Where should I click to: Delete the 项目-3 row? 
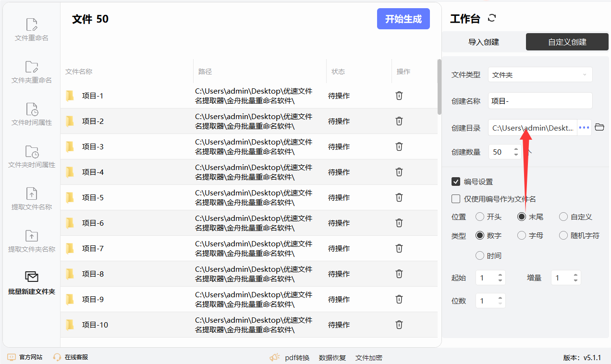point(399,146)
